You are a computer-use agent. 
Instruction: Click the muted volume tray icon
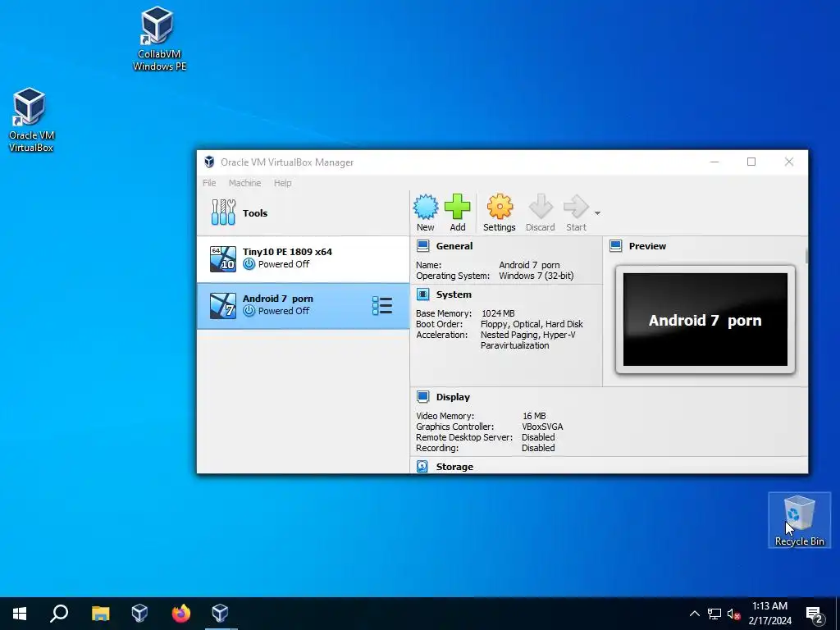pos(734,614)
